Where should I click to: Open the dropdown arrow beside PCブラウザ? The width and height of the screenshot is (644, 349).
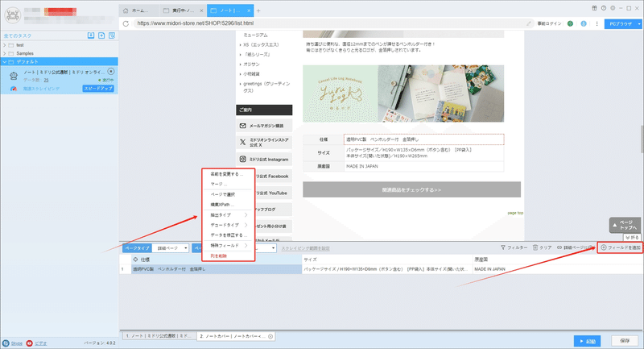tap(639, 24)
